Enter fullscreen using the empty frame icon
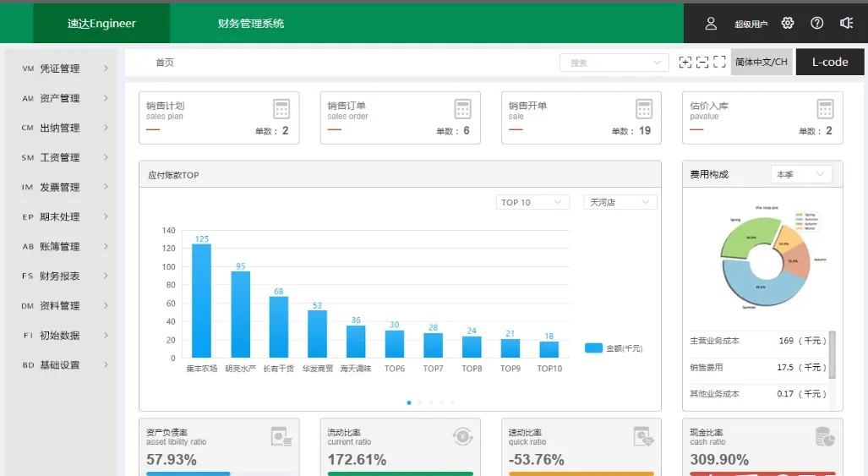This screenshot has height=476, width=868. 720,63
